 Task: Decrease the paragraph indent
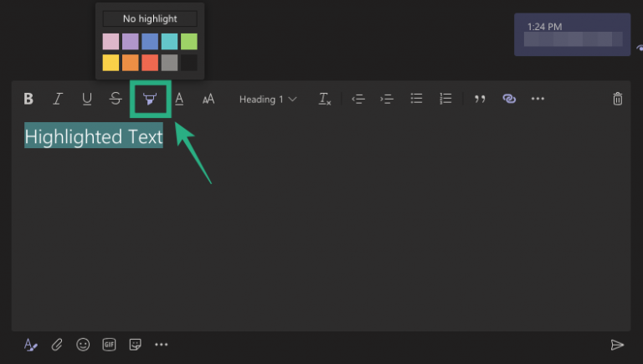[358, 99]
